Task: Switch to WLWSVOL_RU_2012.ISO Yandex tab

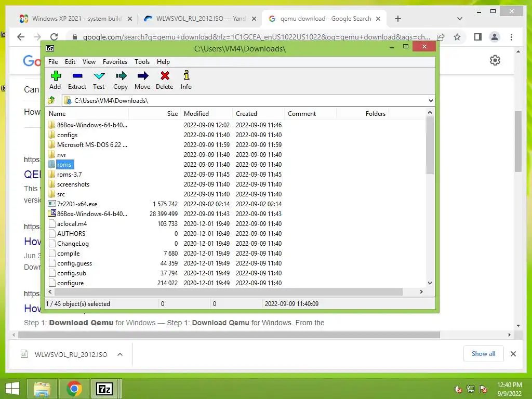Action: (200, 19)
